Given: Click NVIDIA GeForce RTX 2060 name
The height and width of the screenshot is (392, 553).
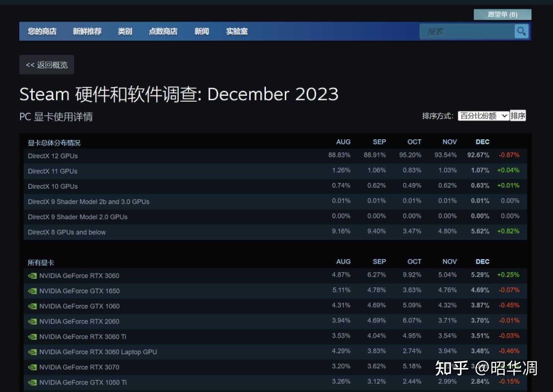Looking at the screenshot, I should pyautogui.click(x=79, y=321).
